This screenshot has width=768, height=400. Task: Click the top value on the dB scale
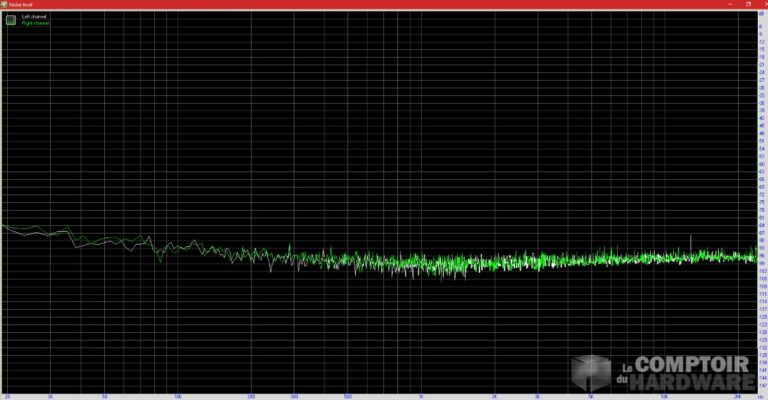click(x=762, y=13)
